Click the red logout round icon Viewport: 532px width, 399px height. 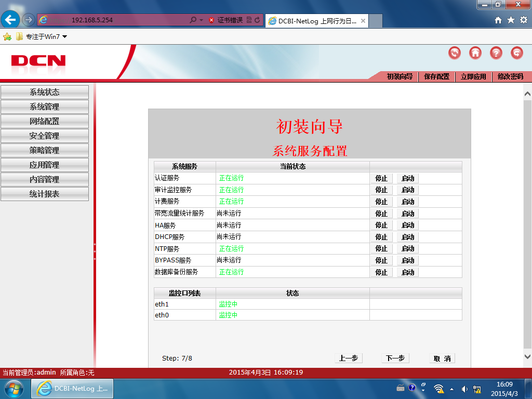517,53
